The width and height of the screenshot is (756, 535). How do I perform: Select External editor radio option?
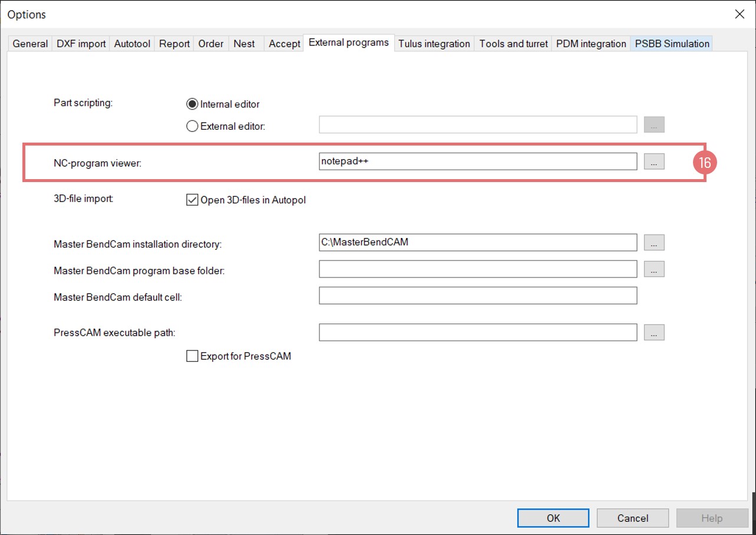coord(192,126)
